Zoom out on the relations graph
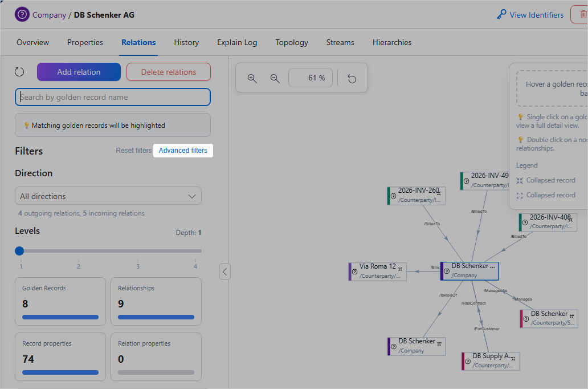Image resolution: width=588 pixels, height=389 pixels. pos(275,78)
